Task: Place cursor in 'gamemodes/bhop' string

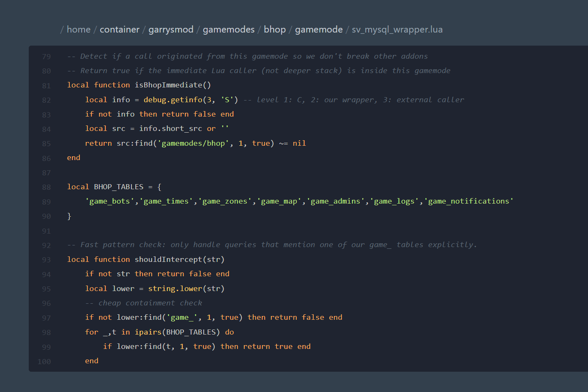Action: (x=193, y=143)
